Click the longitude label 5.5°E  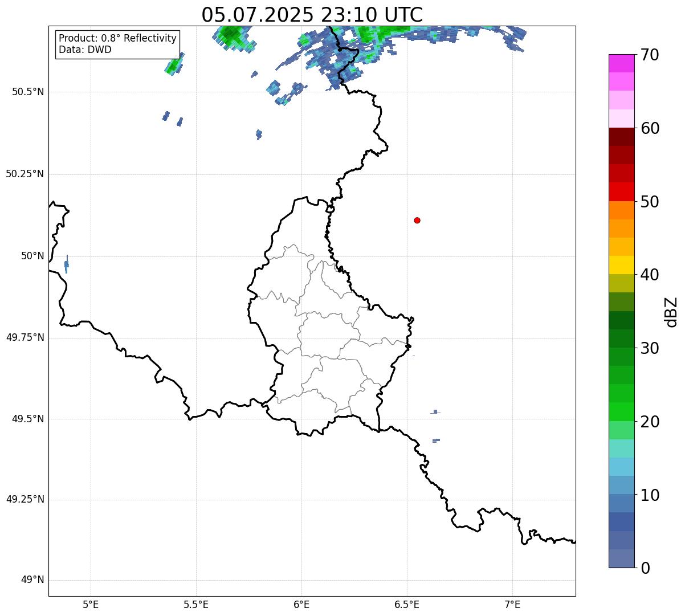click(196, 604)
